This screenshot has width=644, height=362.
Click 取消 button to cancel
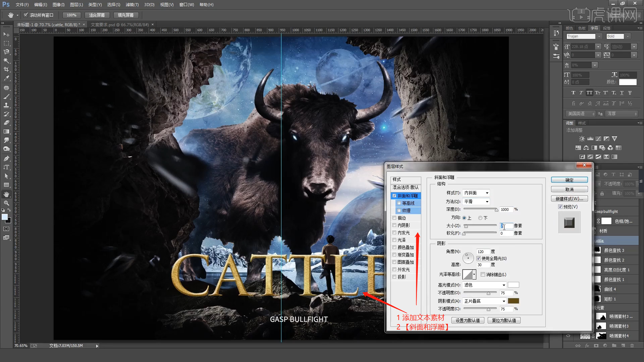pyautogui.click(x=570, y=189)
